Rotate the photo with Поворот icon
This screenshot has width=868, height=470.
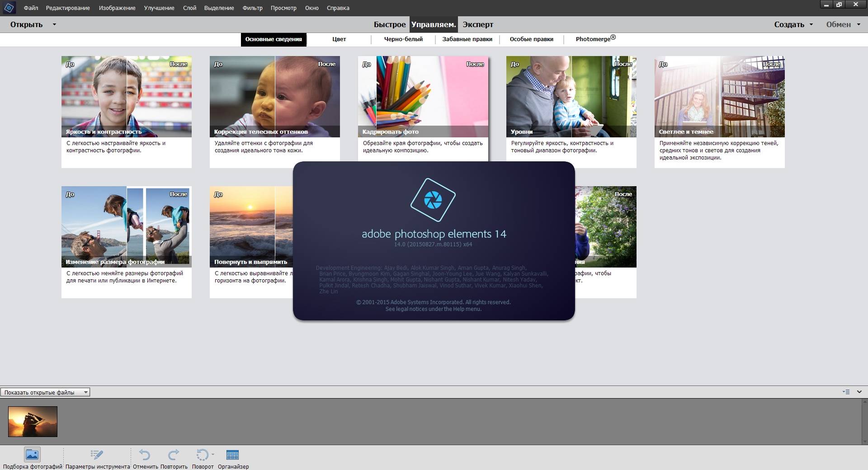[202, 455]
